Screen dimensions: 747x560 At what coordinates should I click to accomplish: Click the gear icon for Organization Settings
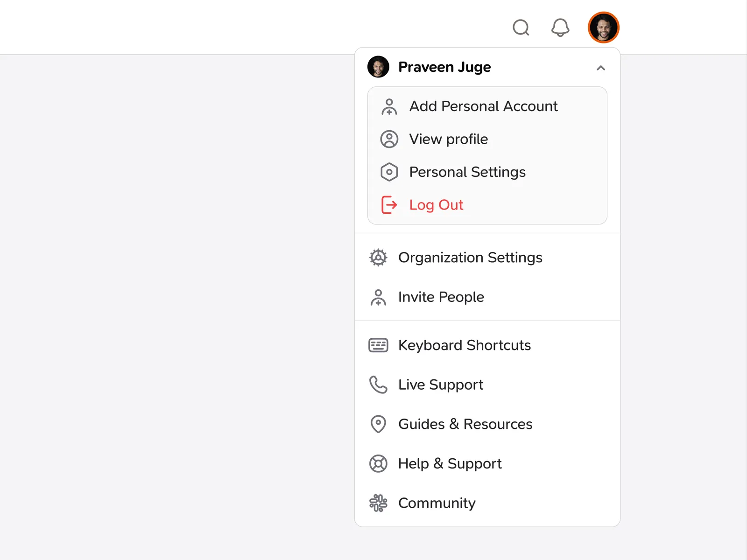378,258
